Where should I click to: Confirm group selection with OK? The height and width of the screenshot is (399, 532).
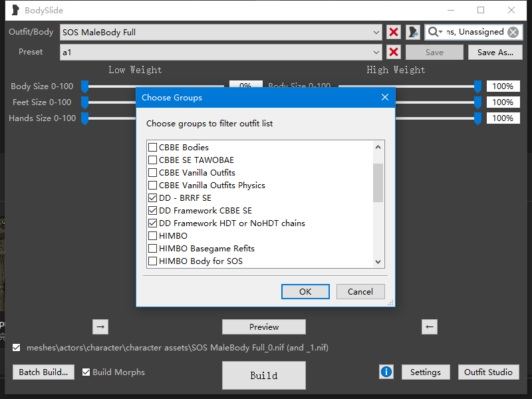[x=305, y=291]
